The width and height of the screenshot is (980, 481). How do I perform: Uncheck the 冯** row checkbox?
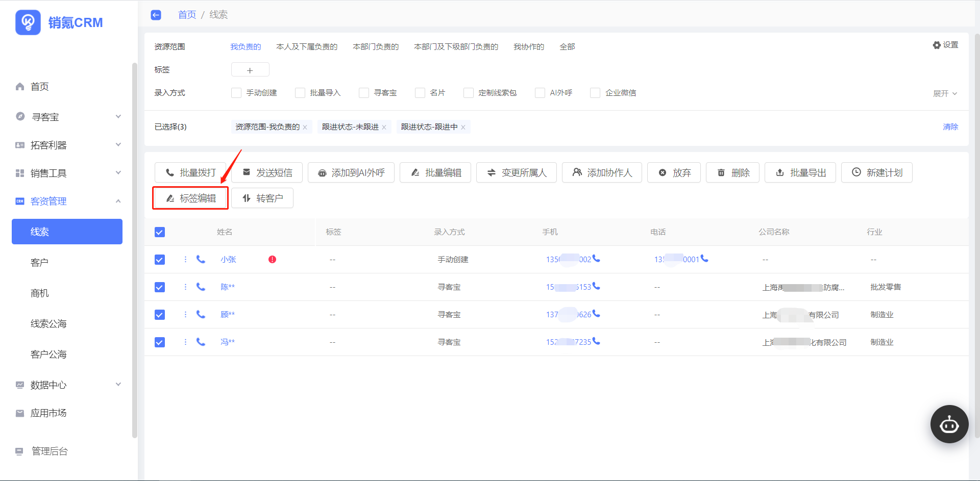tap(160, 342)
